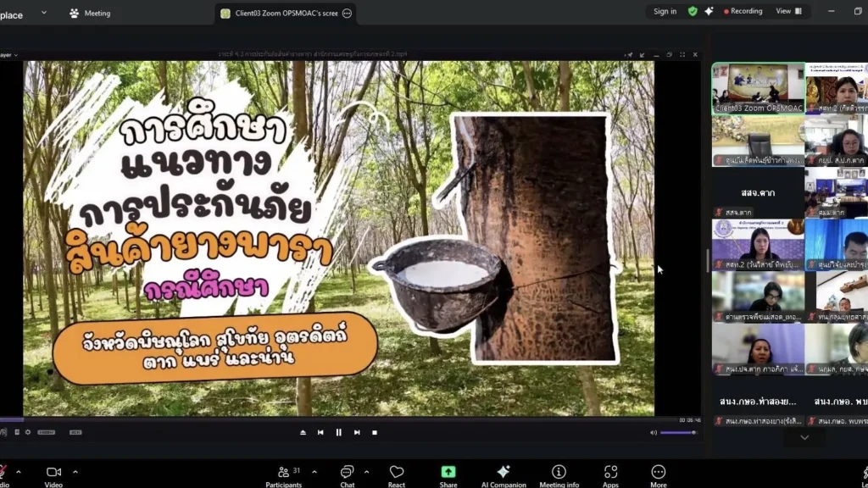Image resolution: width=868 pixels, height=488 pixels.
Task: Click the green Share screen button
Action: pyautogui.click(x=448, y=474)
